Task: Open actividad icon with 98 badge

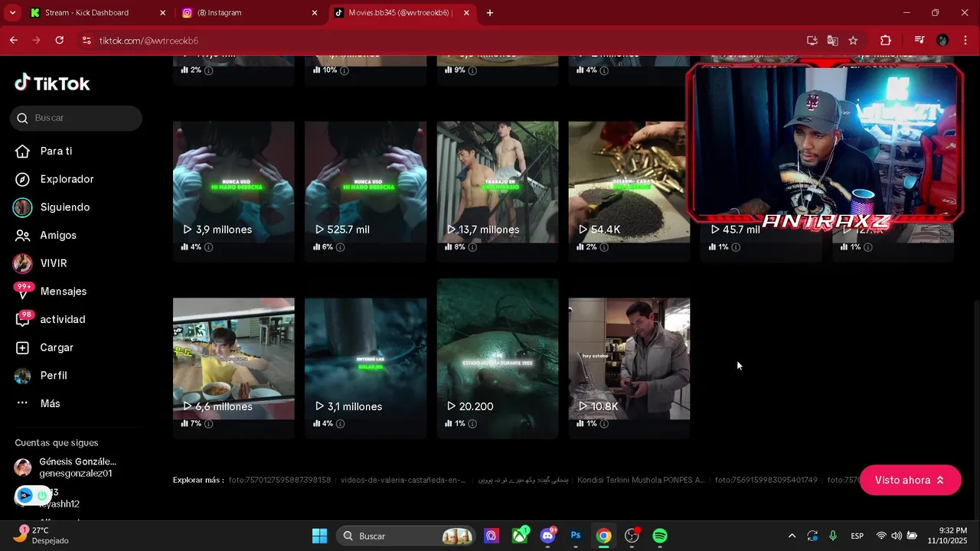Action: pos(24,319)
